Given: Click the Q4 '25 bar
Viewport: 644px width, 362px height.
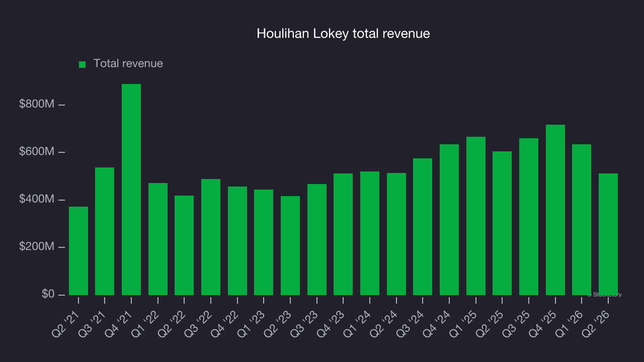Looking at the screenshot, I should pyautogui.click(x=555, y=210).
